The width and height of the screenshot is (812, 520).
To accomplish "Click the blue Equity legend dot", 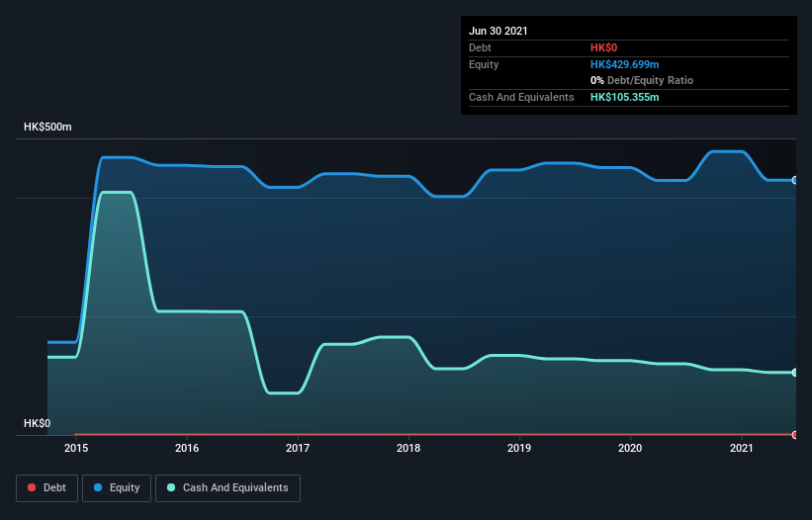I will pos(98,487).
